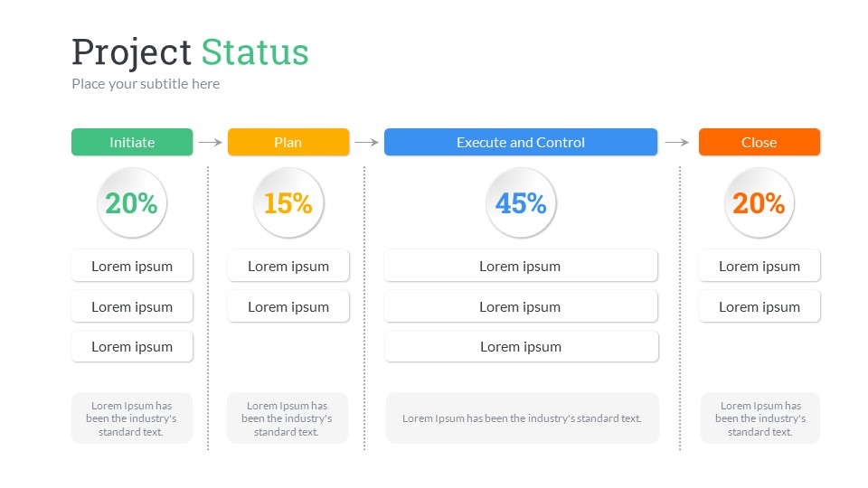Click the arrow pointing to the Close stage
The image size is (868, 488).
click(x=677, y=142)
